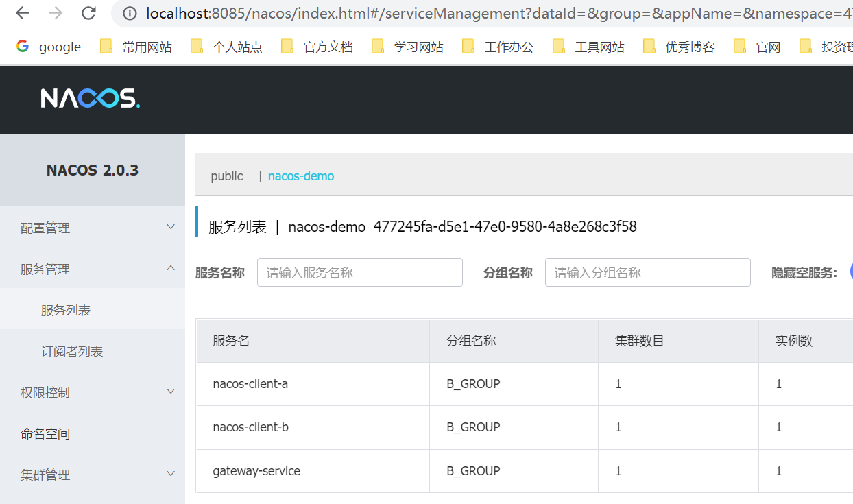Reload the page with refresh icon

88,13
